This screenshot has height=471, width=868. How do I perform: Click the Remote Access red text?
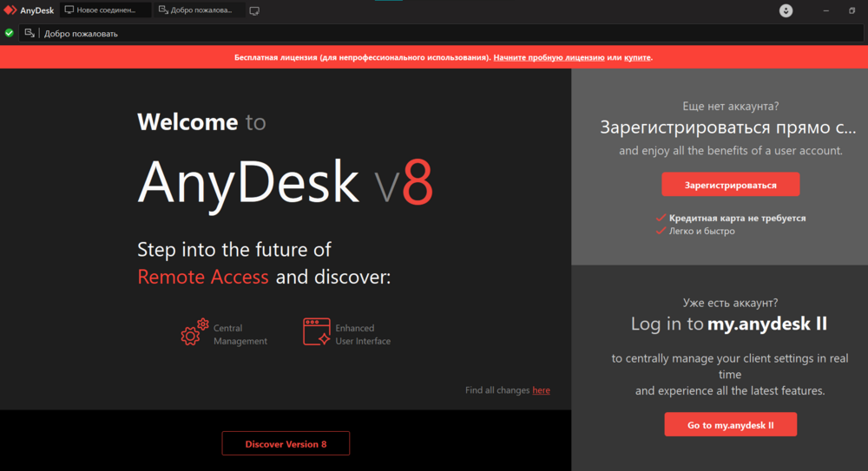click(x=202, y=277)
